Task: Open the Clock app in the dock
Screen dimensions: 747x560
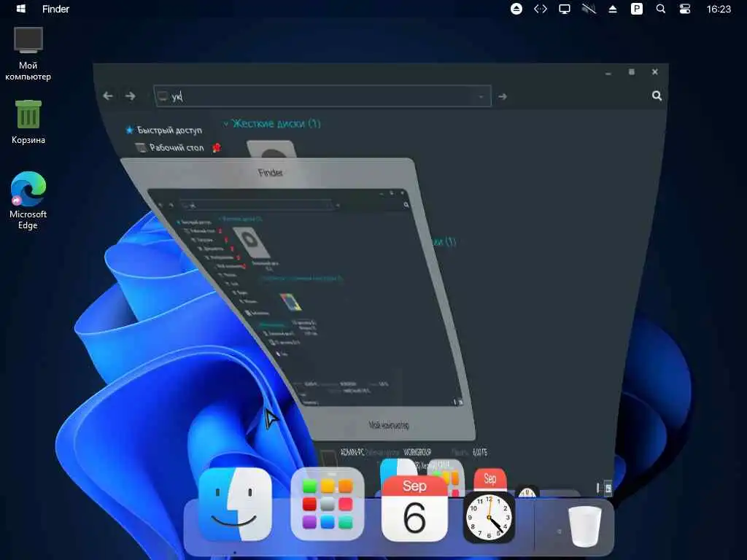Action: (x=489, y=517)
